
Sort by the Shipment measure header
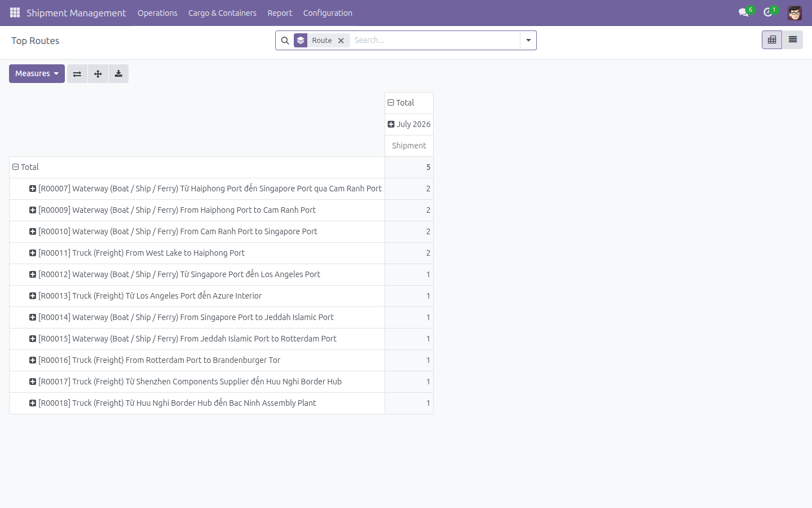pos(409,146)
